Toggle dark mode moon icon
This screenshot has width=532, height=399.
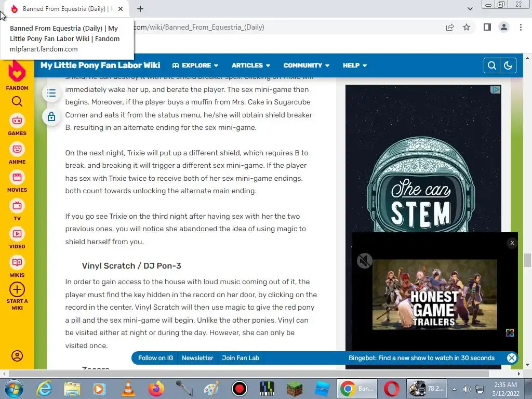(508, 65)
